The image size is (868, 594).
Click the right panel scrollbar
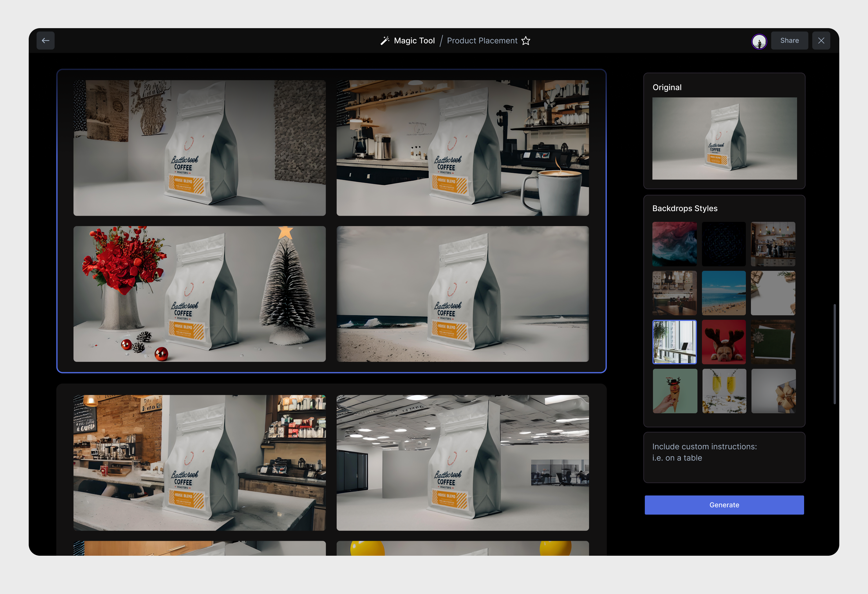[x=835, y=354]
